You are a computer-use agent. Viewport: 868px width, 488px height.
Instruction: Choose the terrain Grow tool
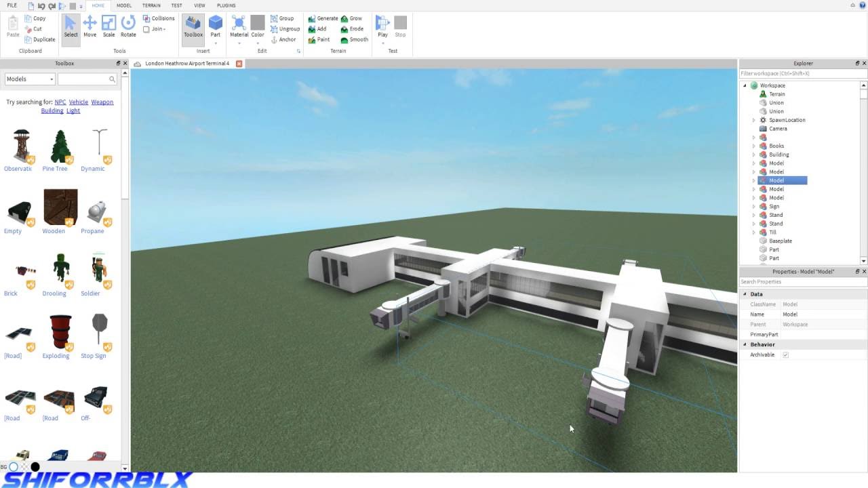point(351,18)
